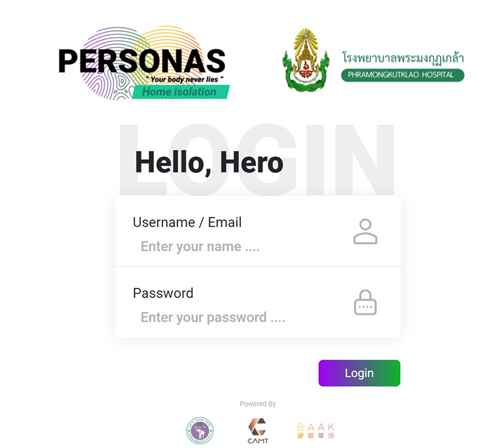
Task: Submit with the Login button
Action: tap(359, 373)
